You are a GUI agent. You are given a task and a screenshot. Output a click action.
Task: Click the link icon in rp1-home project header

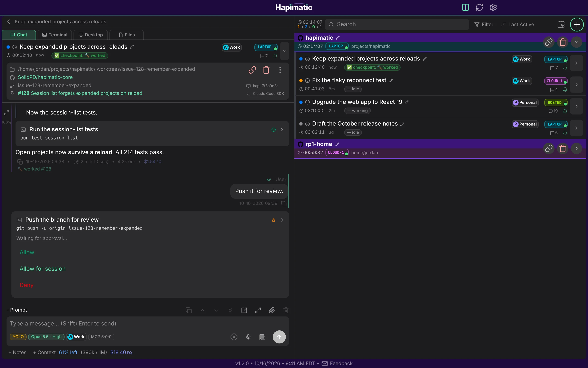coord(549,148)
